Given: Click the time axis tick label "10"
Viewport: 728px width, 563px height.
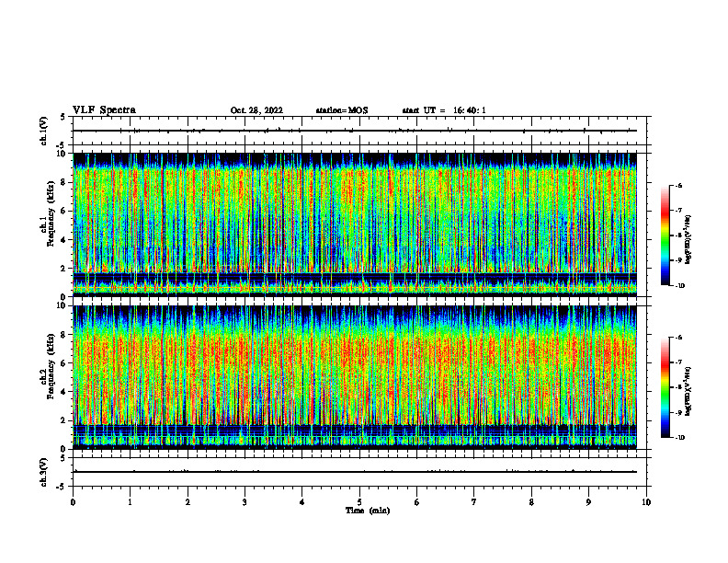Looking at the screenshot, I should (x=646, y=502).
